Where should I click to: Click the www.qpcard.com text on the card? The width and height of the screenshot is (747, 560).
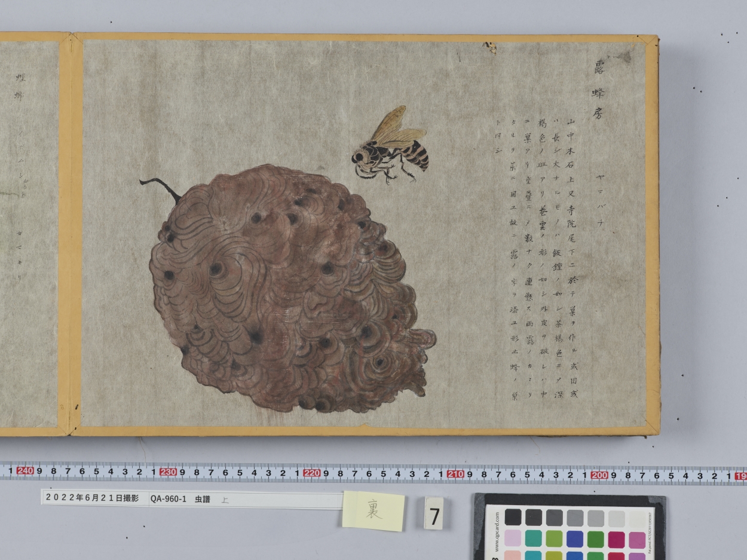(x=497, y=532)
